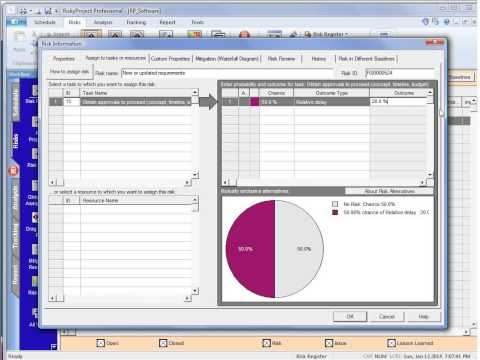Click the Chance cell showing 50.0 %
This screenshot has width=480, height=360.
pyautogui.click(x=277, y=102)
